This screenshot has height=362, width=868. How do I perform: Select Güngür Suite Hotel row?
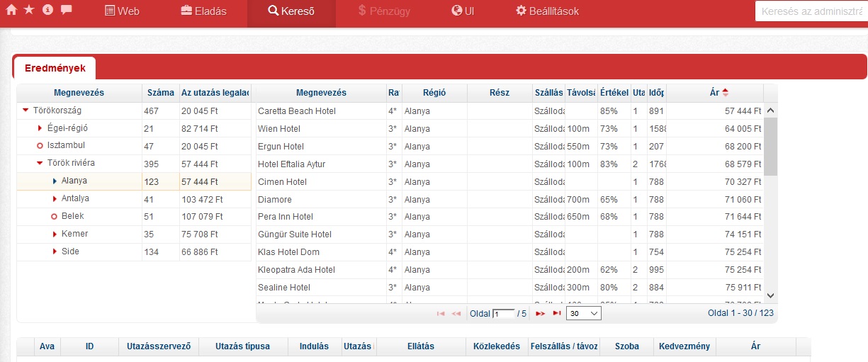click(x=508, y=234)
